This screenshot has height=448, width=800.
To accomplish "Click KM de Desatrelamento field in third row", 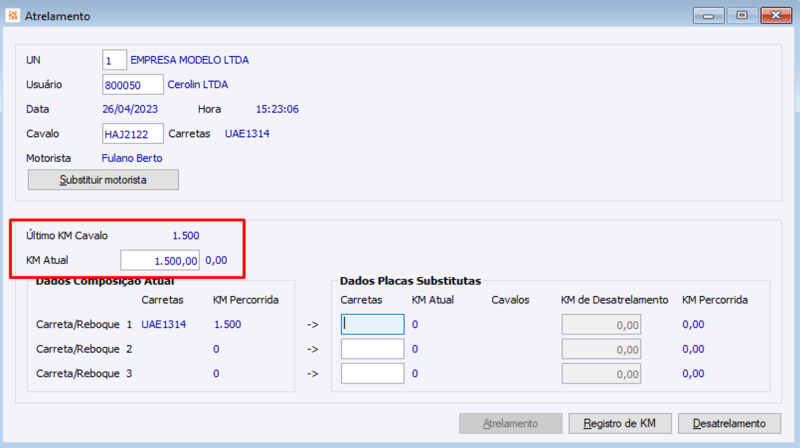I will 601,374.
